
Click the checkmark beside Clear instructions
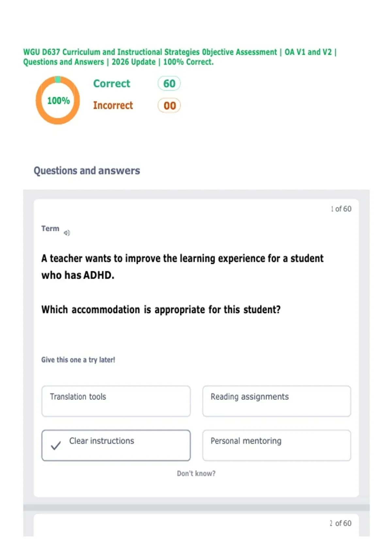(x=56, y=445)
